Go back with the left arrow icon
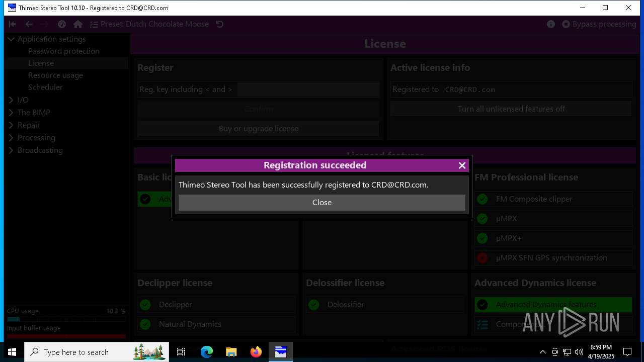Viewport: 644px width, 362px height. pyautogui.click(x=29, y=24)
